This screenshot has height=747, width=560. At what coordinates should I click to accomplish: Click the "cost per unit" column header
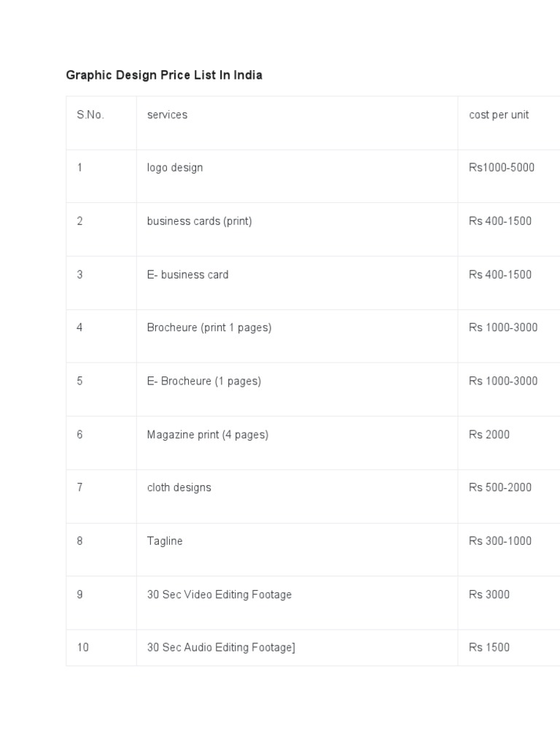(499, 115)
